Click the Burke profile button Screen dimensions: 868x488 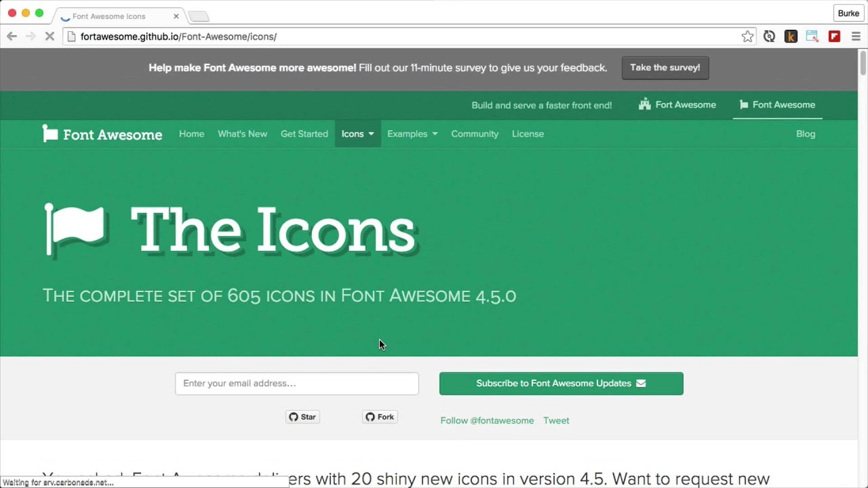848,13
